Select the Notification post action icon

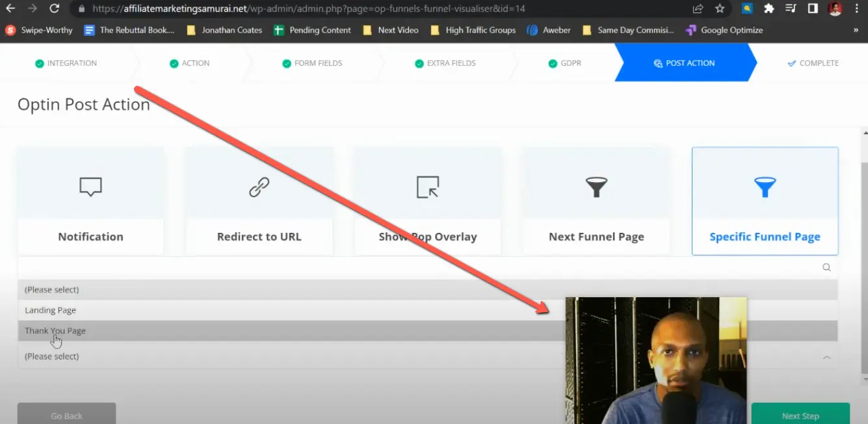pos(90,187)
